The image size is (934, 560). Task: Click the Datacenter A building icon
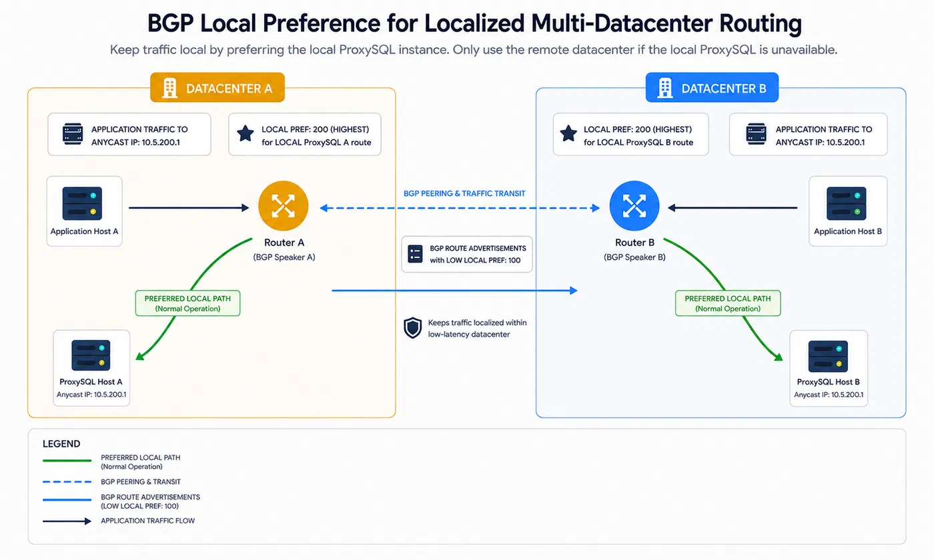click(169, 87)
